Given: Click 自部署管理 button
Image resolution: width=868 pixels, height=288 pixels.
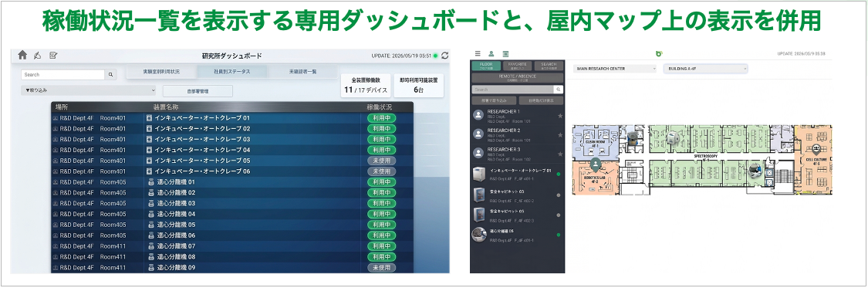Looking at the screenshot, I should pyautogui.click(x=198, y=91).
